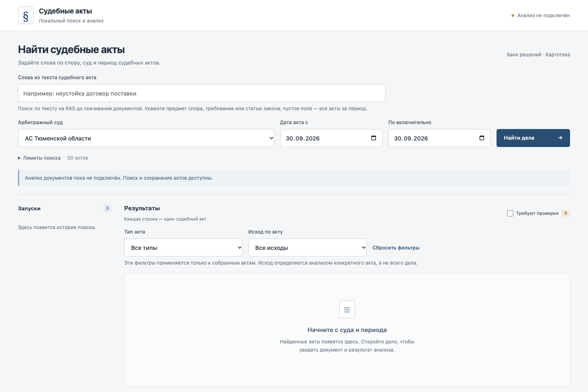Click the «Дата акта с» date value
Screen dimensions: 588x392
pos(303,138)
